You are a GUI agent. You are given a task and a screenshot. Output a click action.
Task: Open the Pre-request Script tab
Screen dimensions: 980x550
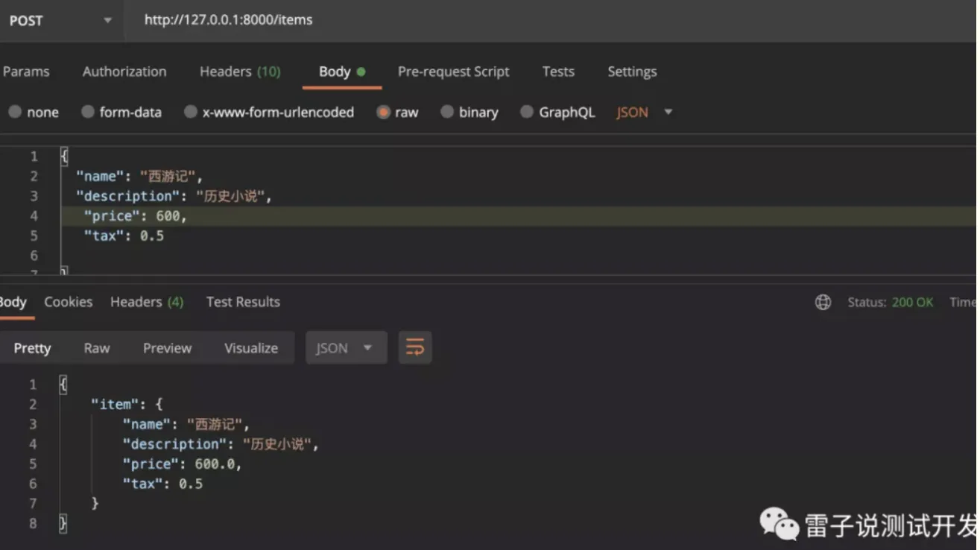pyautogui.click(x=453, y=72)
